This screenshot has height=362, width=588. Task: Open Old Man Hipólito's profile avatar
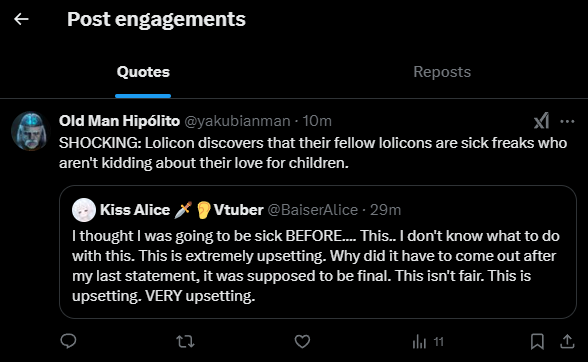[x=30, y=131]
